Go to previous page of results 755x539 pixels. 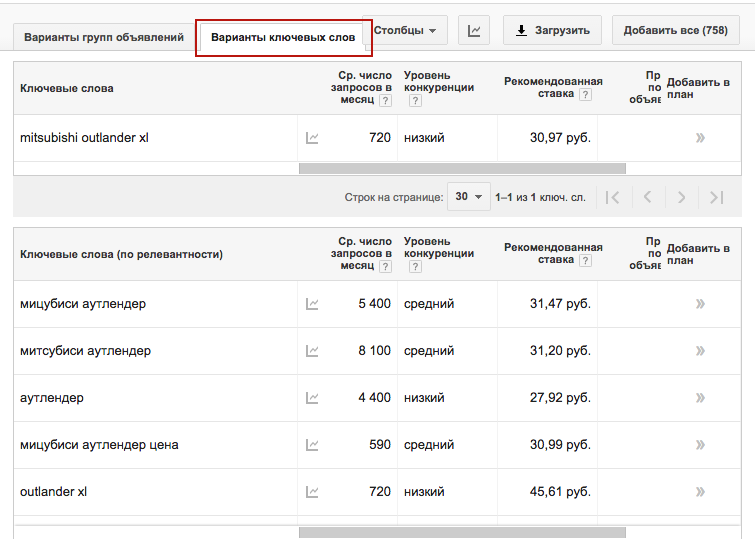tap(648, 197)
